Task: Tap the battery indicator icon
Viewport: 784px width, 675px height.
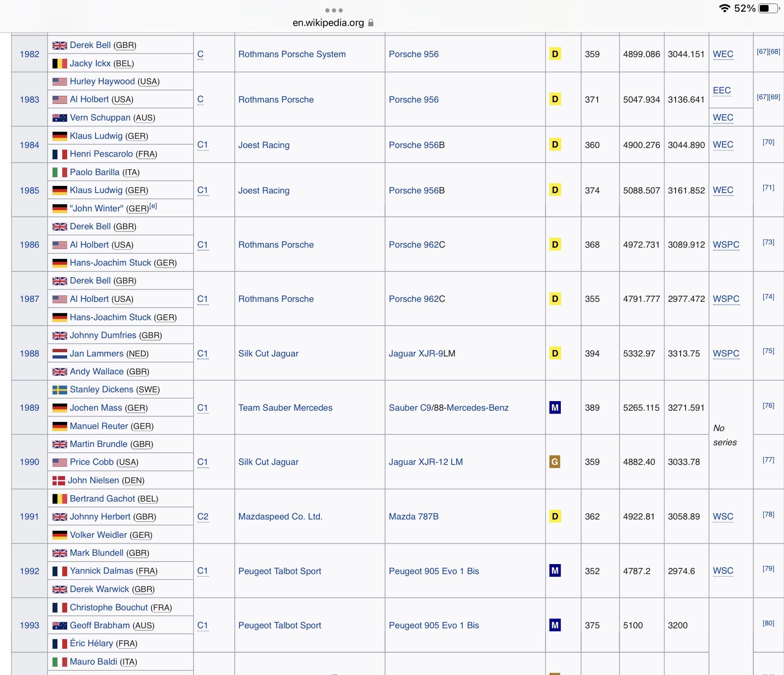Action: click(x=769, y=8)
